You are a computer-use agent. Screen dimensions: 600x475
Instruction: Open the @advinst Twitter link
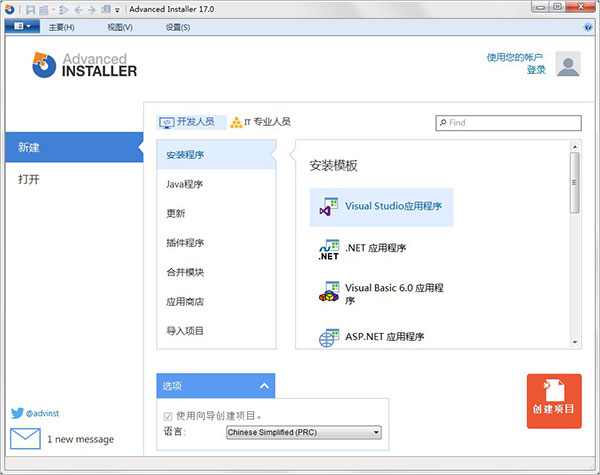click(x=40, y=412)
